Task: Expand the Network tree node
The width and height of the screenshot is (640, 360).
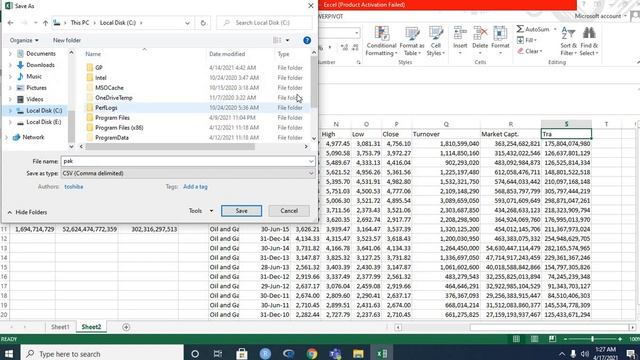Action: (6, 137)
